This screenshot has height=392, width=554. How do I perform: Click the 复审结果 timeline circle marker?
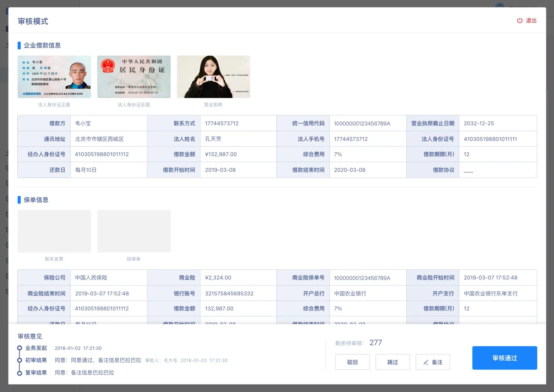(20, 373)
